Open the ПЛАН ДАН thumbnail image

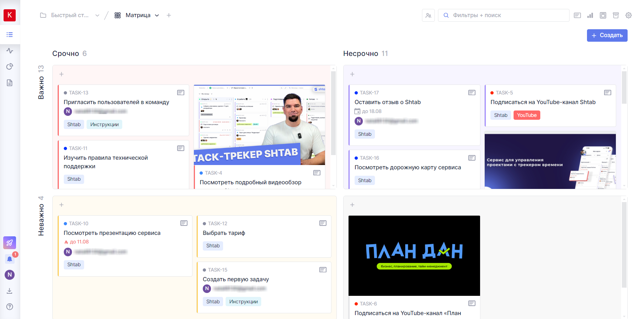tap(414, 256)
